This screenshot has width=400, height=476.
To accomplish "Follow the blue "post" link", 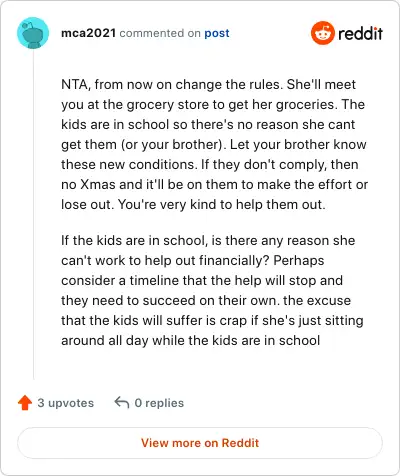I will [x=217, y=33].
